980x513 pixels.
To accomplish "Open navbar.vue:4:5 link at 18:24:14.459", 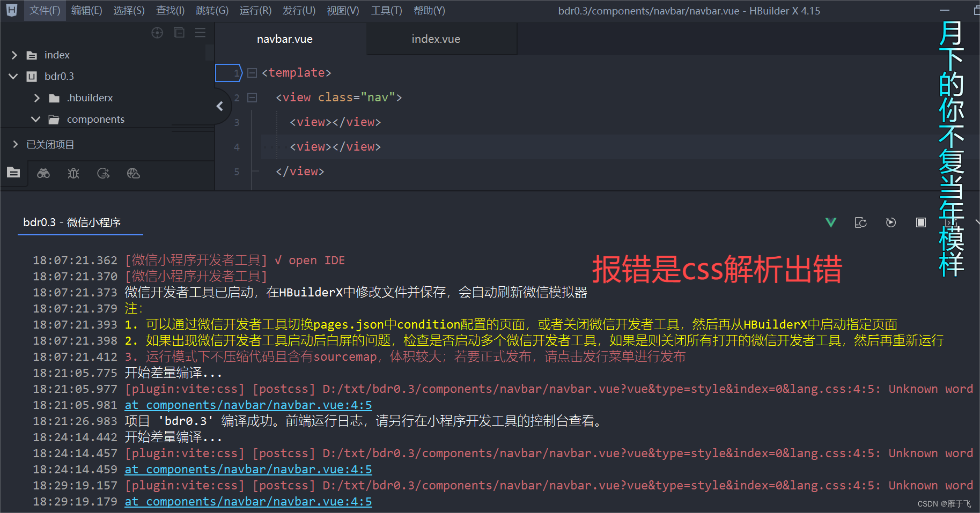I will (x=248, y=470).
